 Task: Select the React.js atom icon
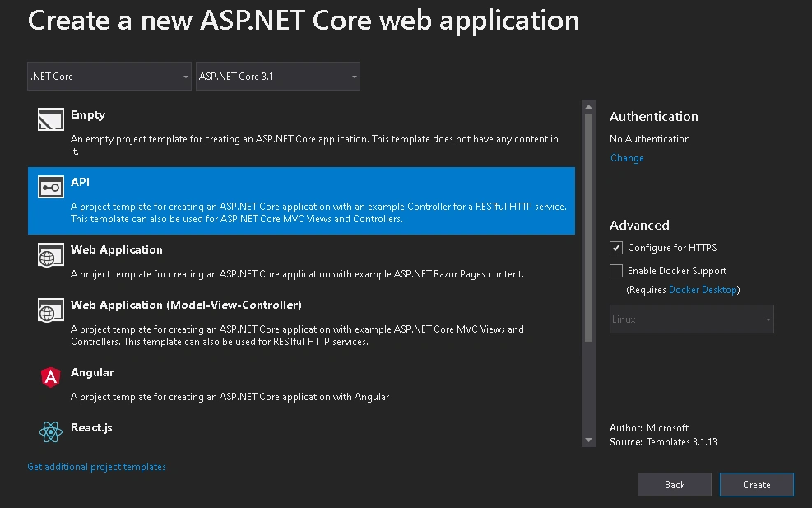tap(51, 431)
